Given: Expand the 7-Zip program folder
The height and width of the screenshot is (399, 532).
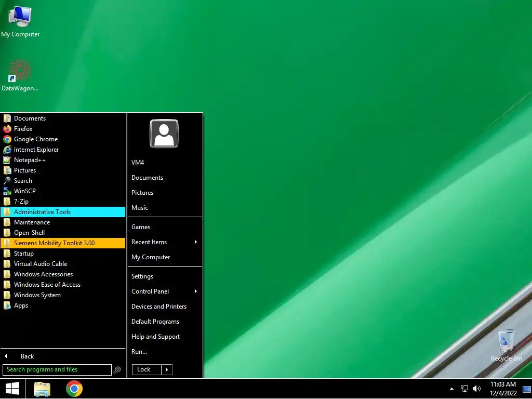Looking at the screenshot, I should 63,202.
